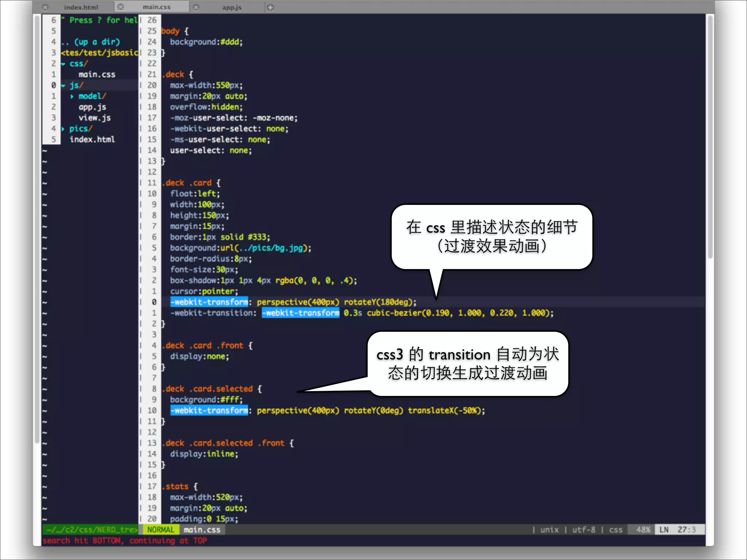Click '-moz-user-select: -moz-none;' line
The height and width of the screenshot is (560, 747).
pos(234,118)
